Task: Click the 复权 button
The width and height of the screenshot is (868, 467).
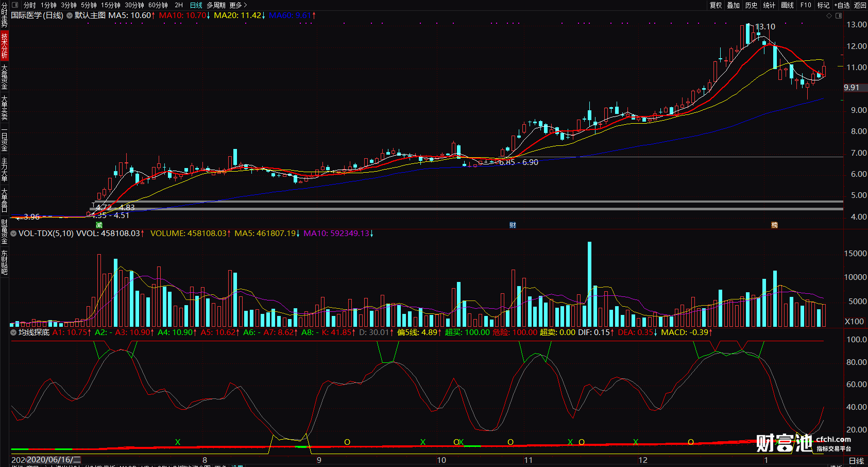Action: point(716,5)
